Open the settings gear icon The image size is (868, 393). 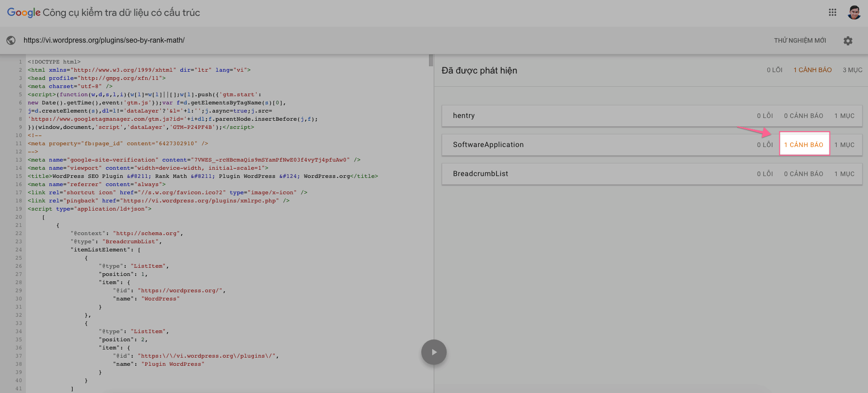click(x=848, y=41)
